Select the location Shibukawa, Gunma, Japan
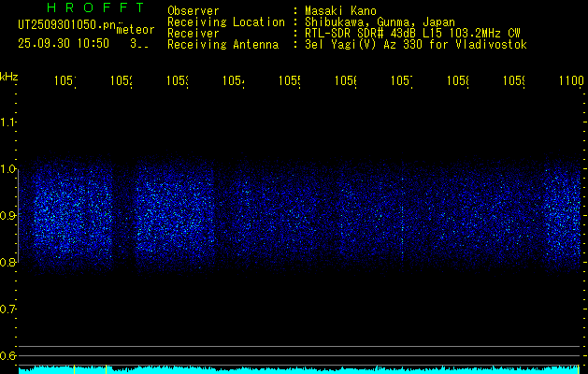The height and width of the screenshot is (374, 588). tap(380, 22)
